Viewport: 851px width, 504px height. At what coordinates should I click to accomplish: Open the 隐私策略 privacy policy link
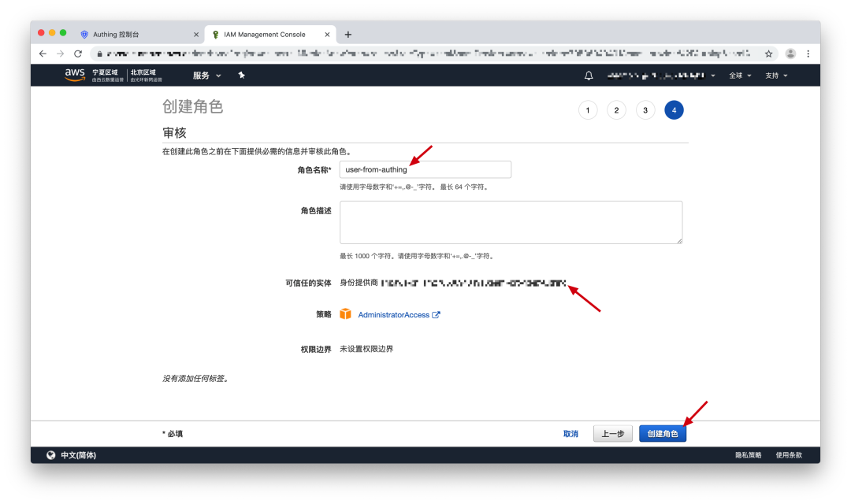click(749, 455)
